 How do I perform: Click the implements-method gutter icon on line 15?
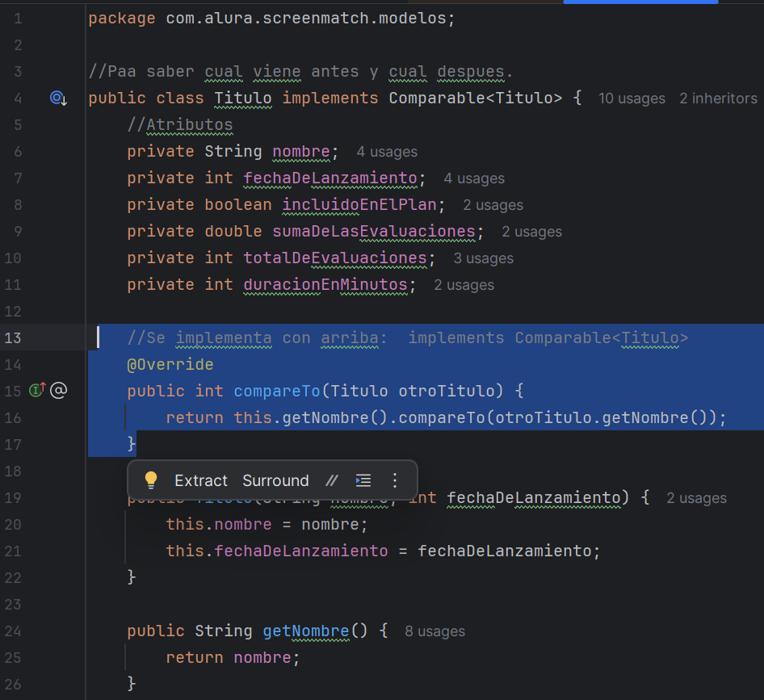(x=37, y=391)
